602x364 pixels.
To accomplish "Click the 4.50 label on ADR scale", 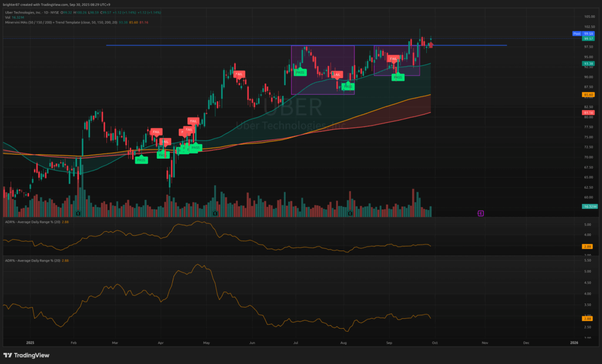I will tap(587, 283).
